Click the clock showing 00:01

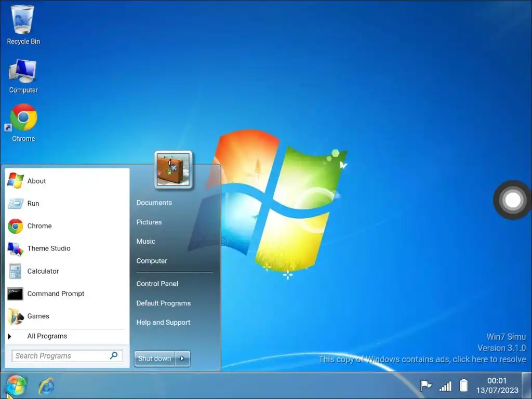coord(497,381)
